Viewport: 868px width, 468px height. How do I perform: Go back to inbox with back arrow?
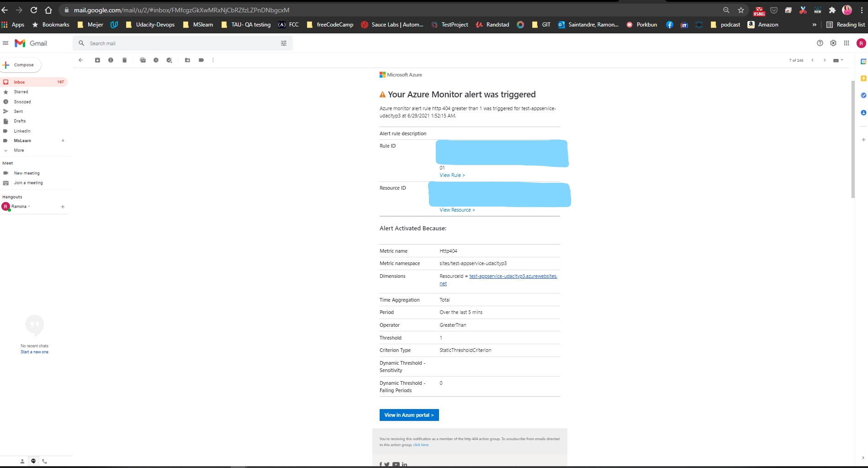click(81, 60)
